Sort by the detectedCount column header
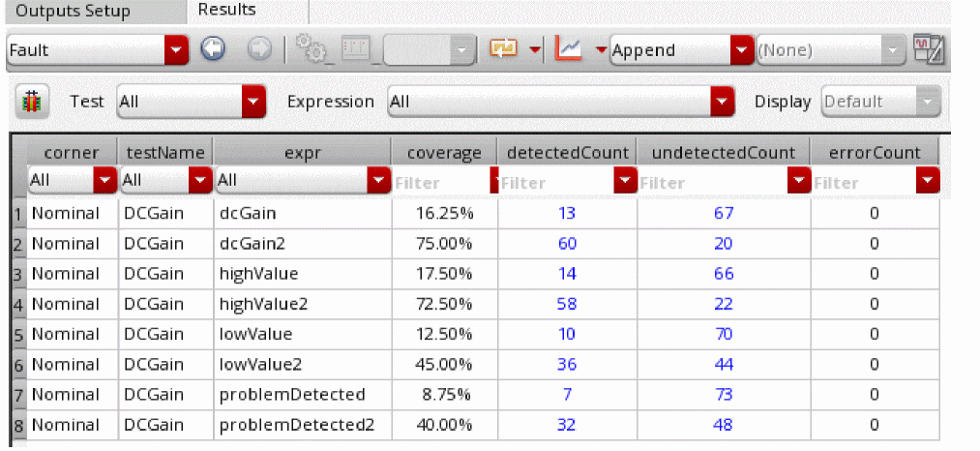980x451 pixels. tap(568, 153)
